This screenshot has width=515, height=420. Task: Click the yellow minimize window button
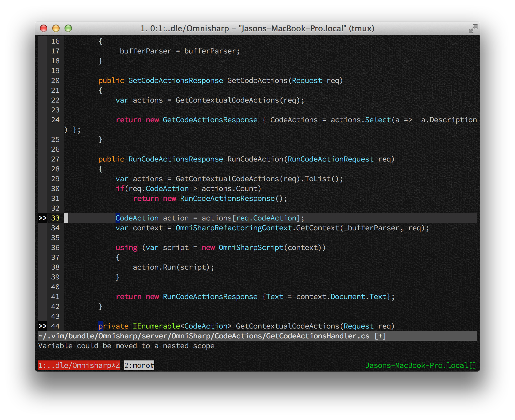point(56,28)
